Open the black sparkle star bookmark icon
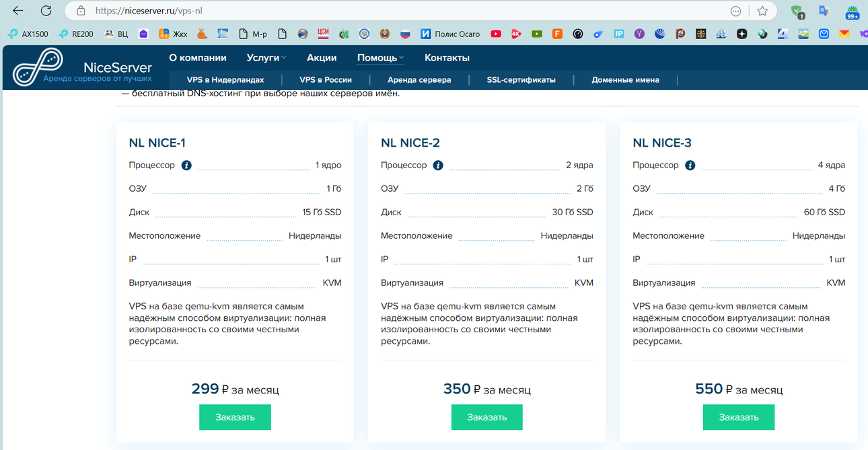Viewport: 868px width, 450px height. click(x=742, y=34)
